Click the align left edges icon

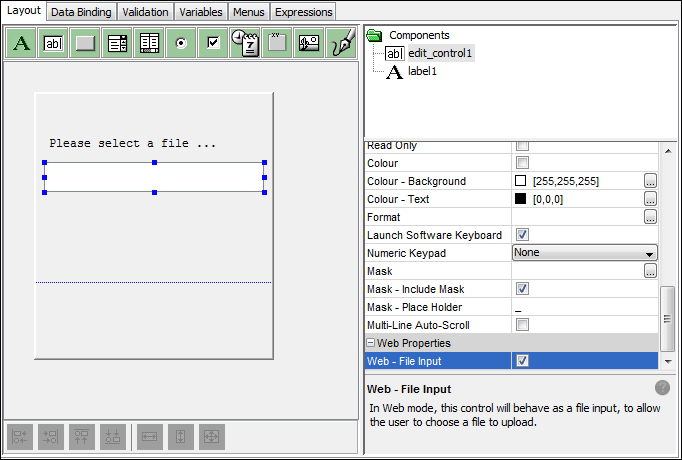20,436
